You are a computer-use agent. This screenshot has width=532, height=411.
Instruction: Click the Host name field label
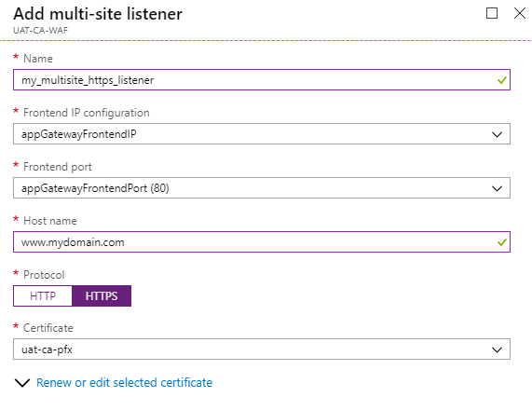[x=50, y=221]
